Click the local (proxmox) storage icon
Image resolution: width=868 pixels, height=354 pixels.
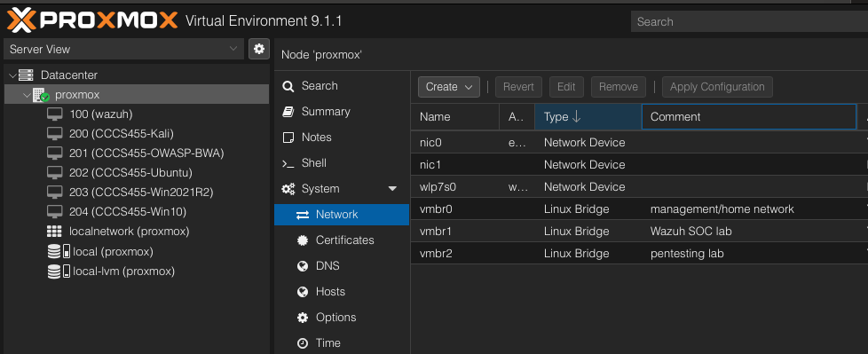[x=59, y=252]
